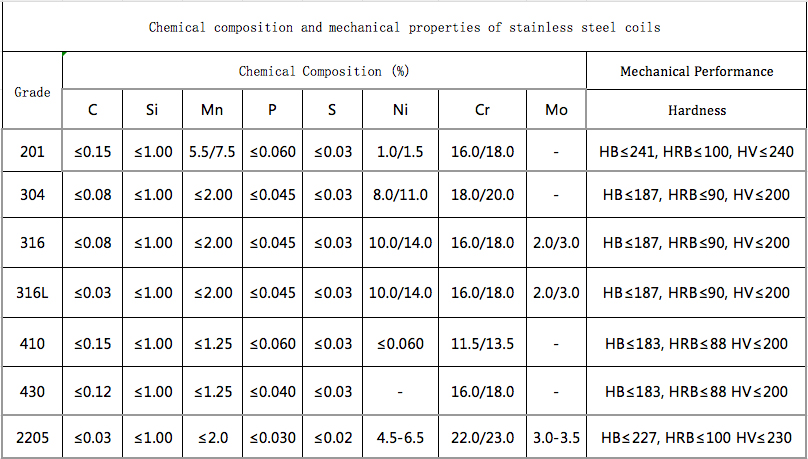Click the Chemical Composition (%) header
Image resolution: width=808 pixels, height=459 pixels.
coord(324,71)
